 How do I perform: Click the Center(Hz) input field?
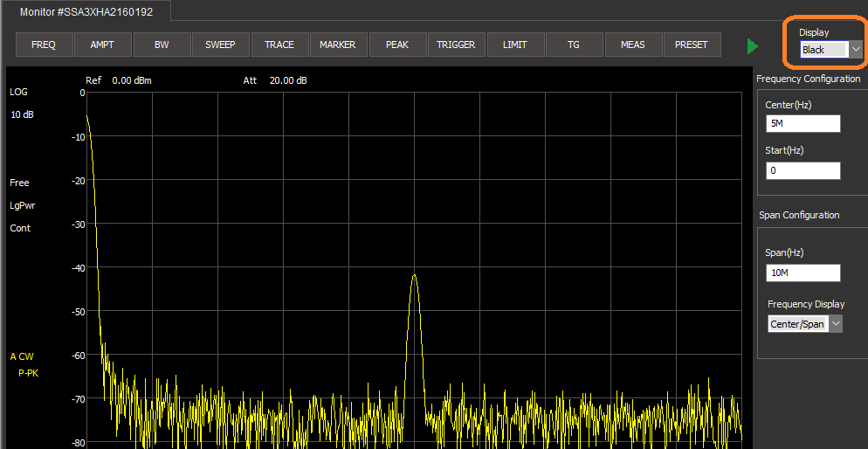pyautogui.click(x=803, y=124)
